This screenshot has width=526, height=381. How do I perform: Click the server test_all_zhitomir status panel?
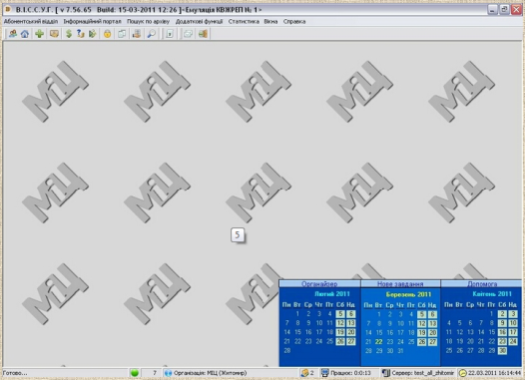click(418, 373)
